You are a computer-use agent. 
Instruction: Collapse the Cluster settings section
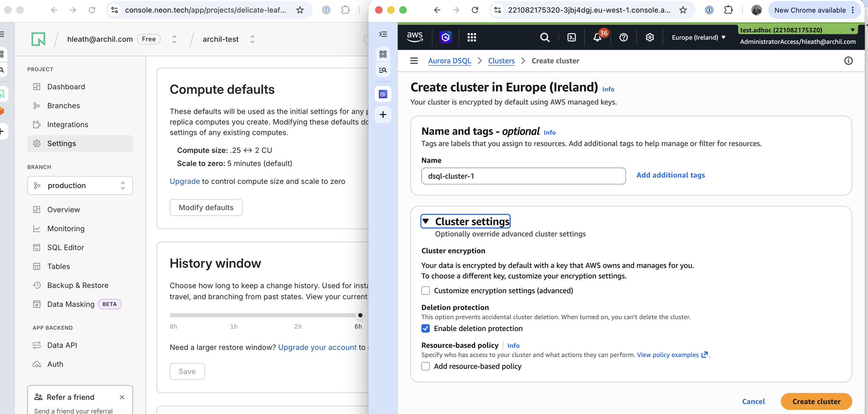point(465,221)
